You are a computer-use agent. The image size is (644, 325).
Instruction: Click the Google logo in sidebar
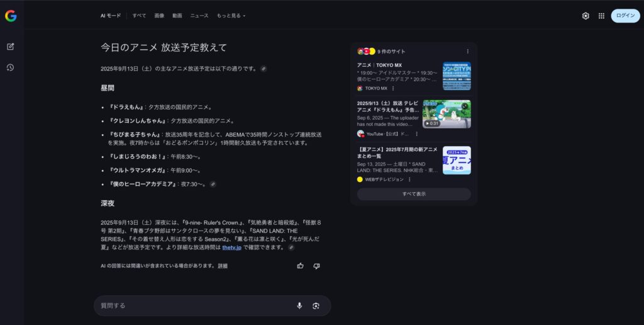(x=11, y=16)
